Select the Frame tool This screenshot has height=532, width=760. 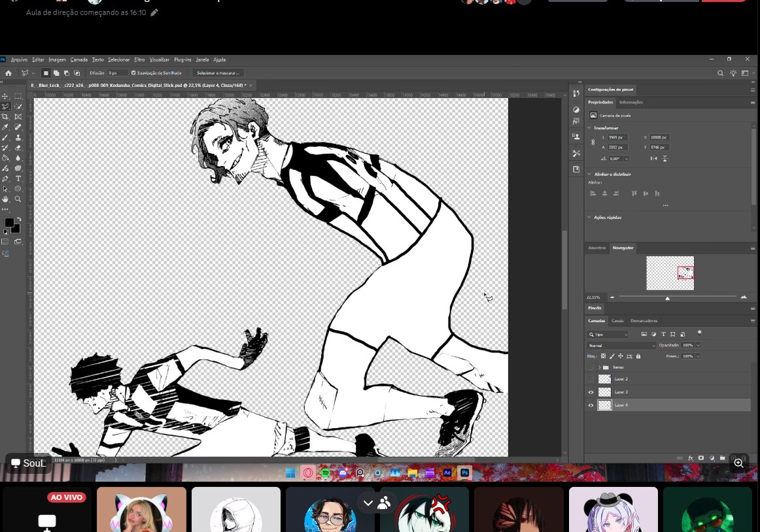[18, 117]
